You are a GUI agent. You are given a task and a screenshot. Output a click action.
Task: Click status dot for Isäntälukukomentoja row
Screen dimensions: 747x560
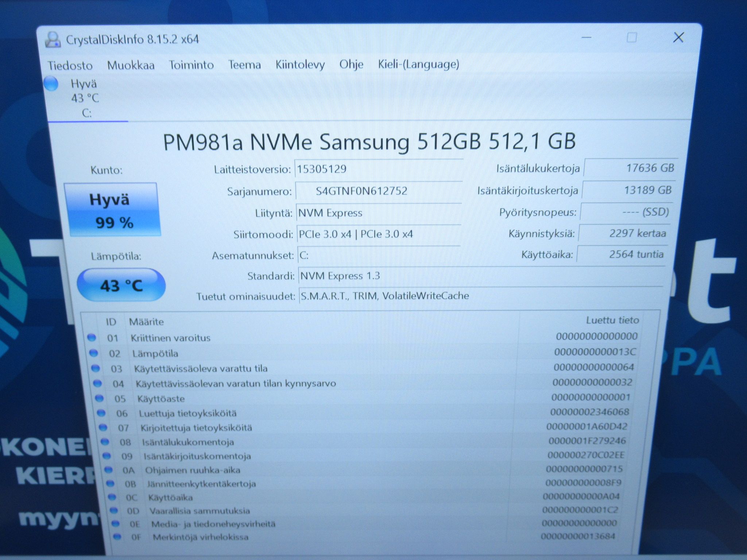coord(105,442)
